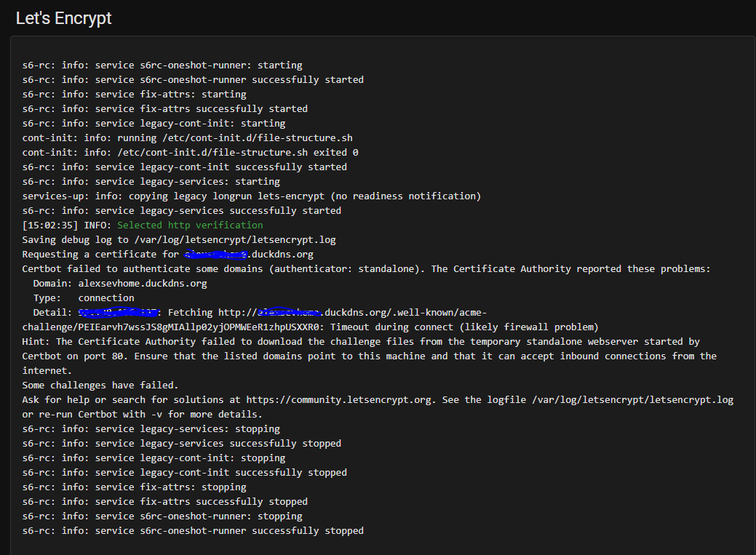Click 'Requesting a certificate for' line
Viewport: 756px width, 555px height.
pos(168,254)
